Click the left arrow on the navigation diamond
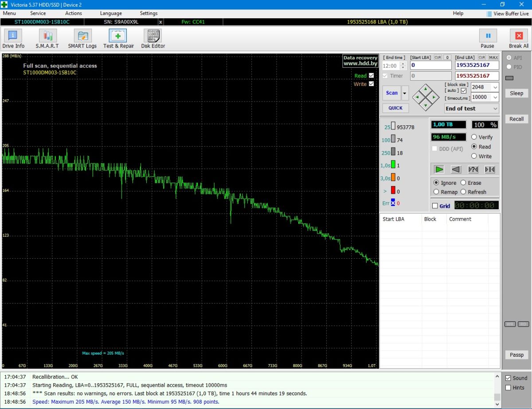 click(x=417, y=97)
